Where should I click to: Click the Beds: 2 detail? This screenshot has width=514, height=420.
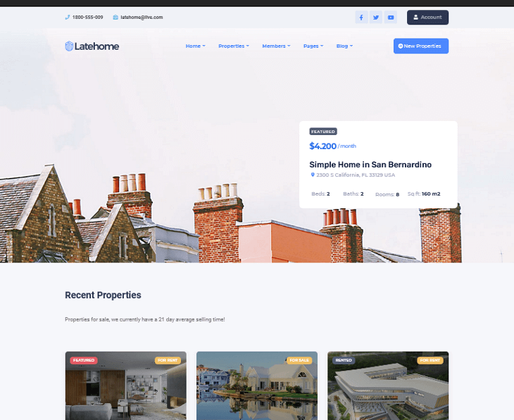(x=320, y=194)
